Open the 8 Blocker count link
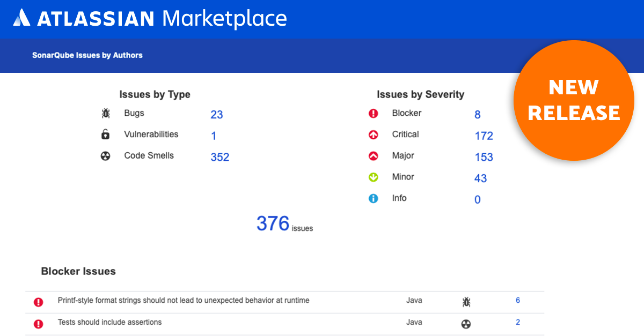The image size is (644, 336). [478, 115]
